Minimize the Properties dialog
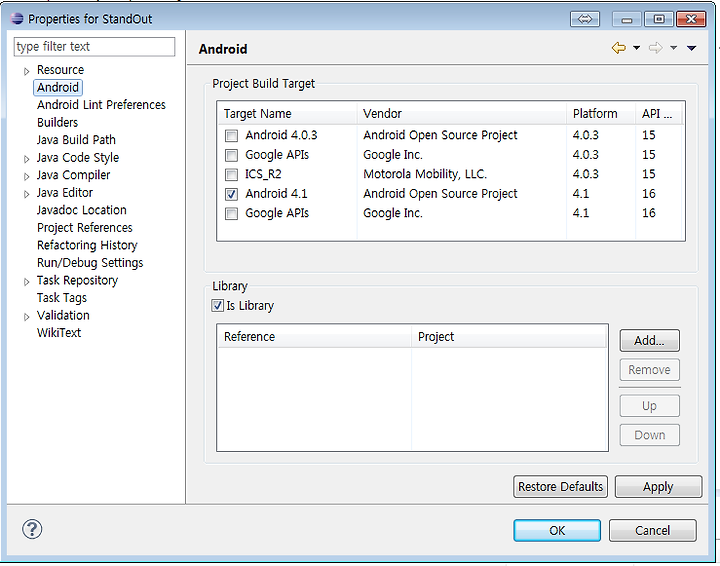The height and width of the screenshot is (566, 720). 627,19
